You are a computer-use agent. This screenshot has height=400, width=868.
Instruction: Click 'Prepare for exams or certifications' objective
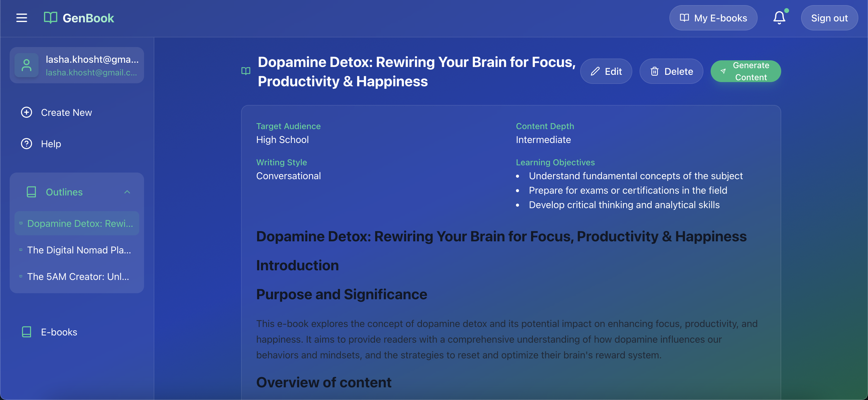pyautogui.click(x=628, y=190)
